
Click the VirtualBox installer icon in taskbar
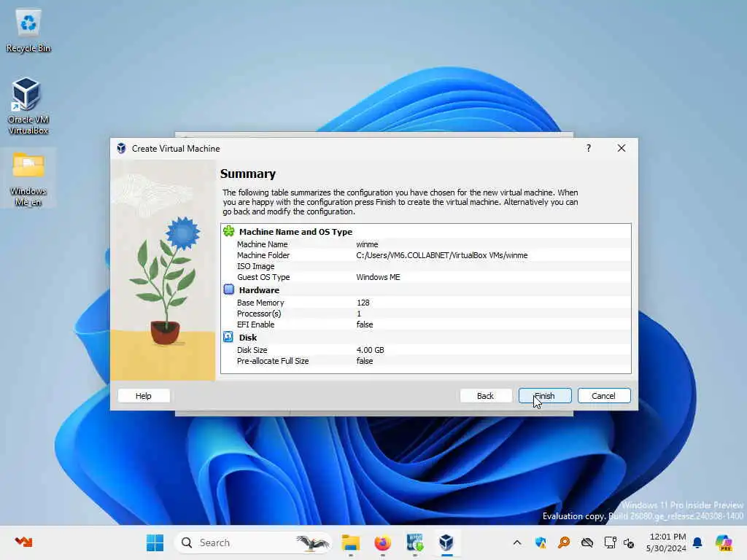(414, 542)
